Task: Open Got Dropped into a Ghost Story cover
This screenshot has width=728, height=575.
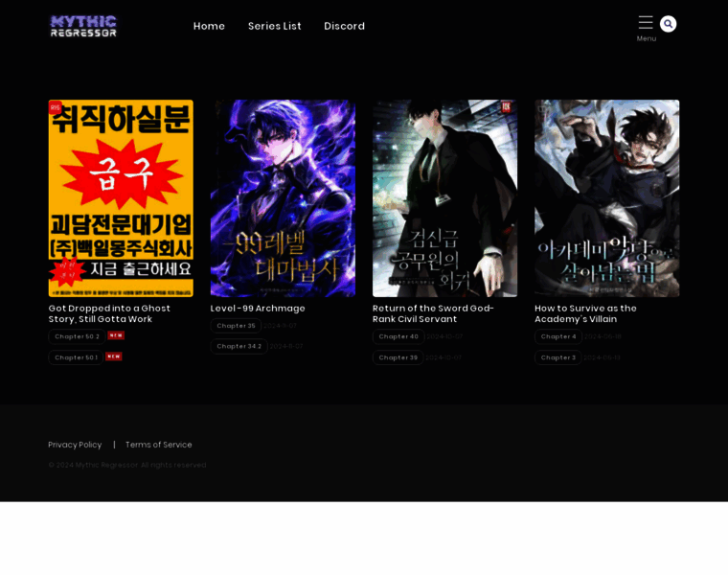Action: click(x=121, y=198)
